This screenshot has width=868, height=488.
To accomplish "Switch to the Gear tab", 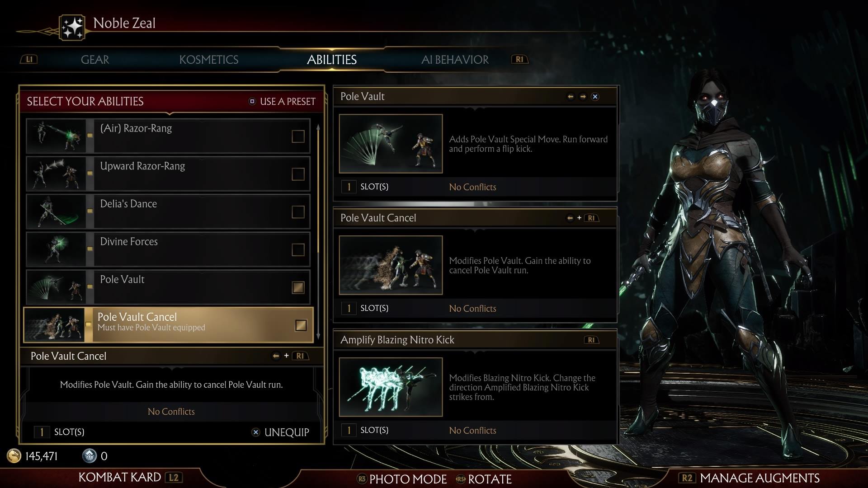I will (95, 60).
